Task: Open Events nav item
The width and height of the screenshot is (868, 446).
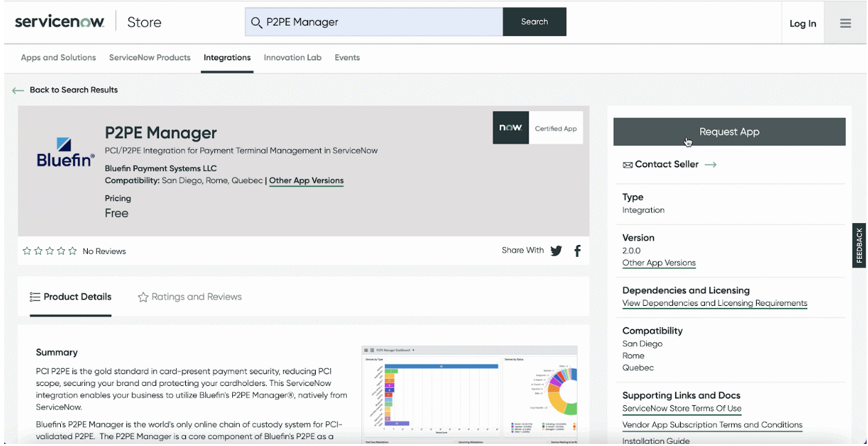Action: [348, 58]
